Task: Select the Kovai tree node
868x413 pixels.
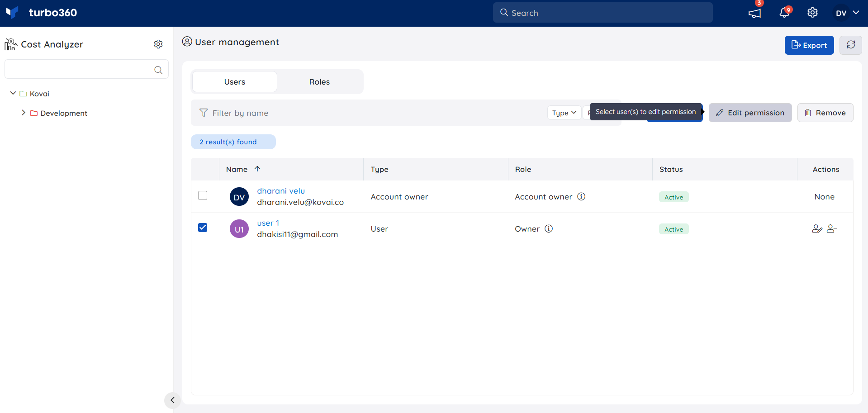Action: click(x=39, y=94)
